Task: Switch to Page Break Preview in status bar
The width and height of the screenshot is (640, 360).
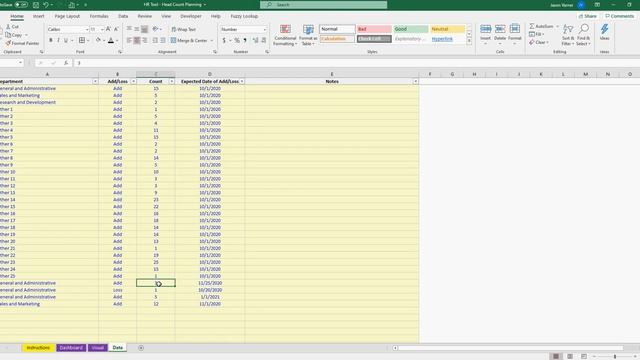Action: pyautogui.click(x=584, y=356)
